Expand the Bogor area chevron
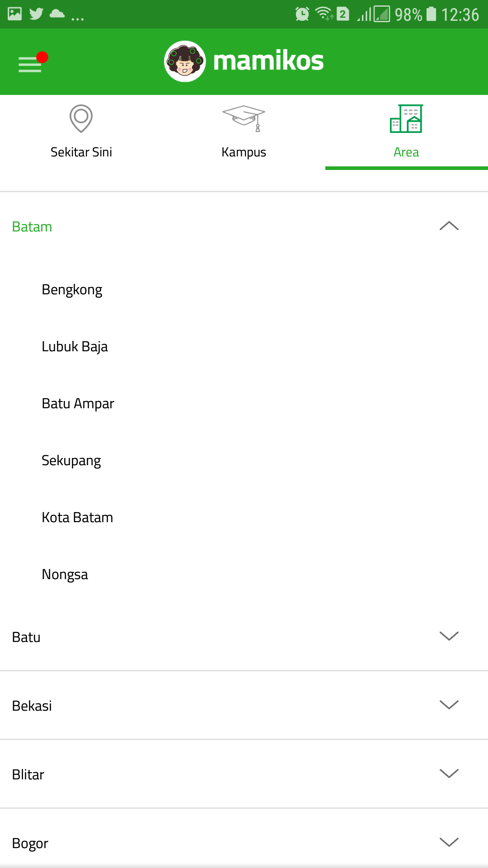The width and height of the screenshot is (488, 868). coord(449,843)
